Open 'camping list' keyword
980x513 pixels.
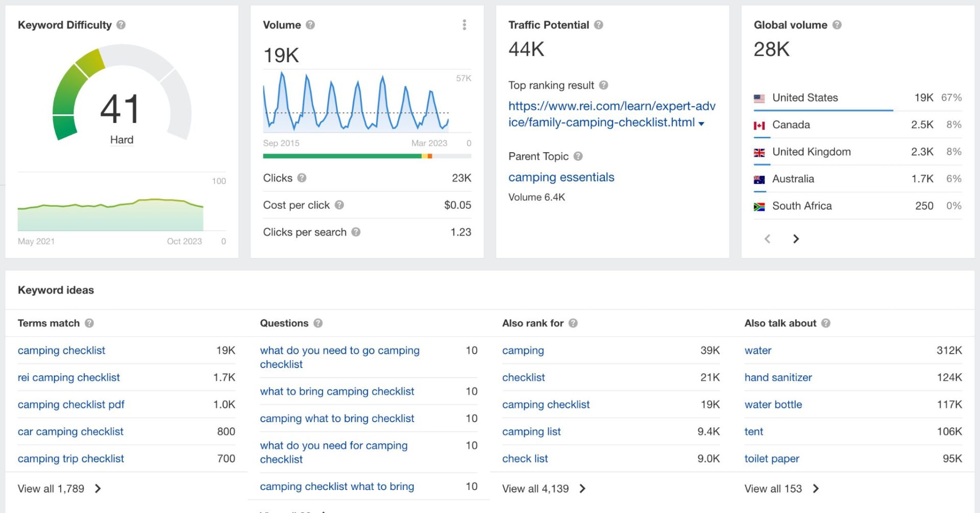coord(531,431)
